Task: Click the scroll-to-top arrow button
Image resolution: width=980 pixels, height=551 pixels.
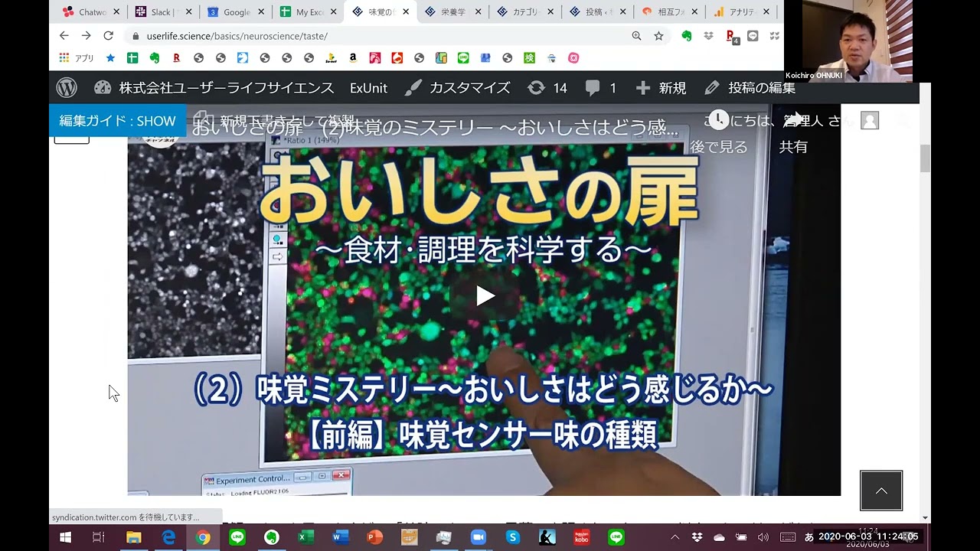Action: (881, 491)
